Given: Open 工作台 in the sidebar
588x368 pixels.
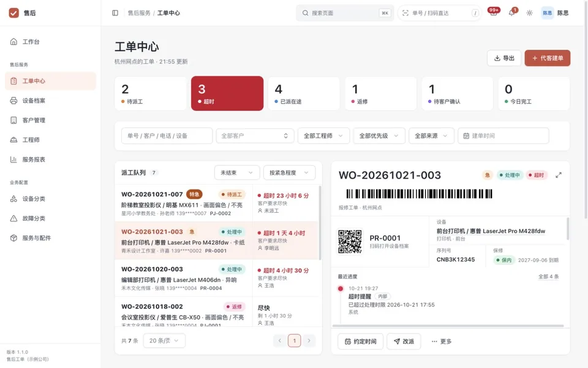Looking at the screenshot, I should coord(50,42).
